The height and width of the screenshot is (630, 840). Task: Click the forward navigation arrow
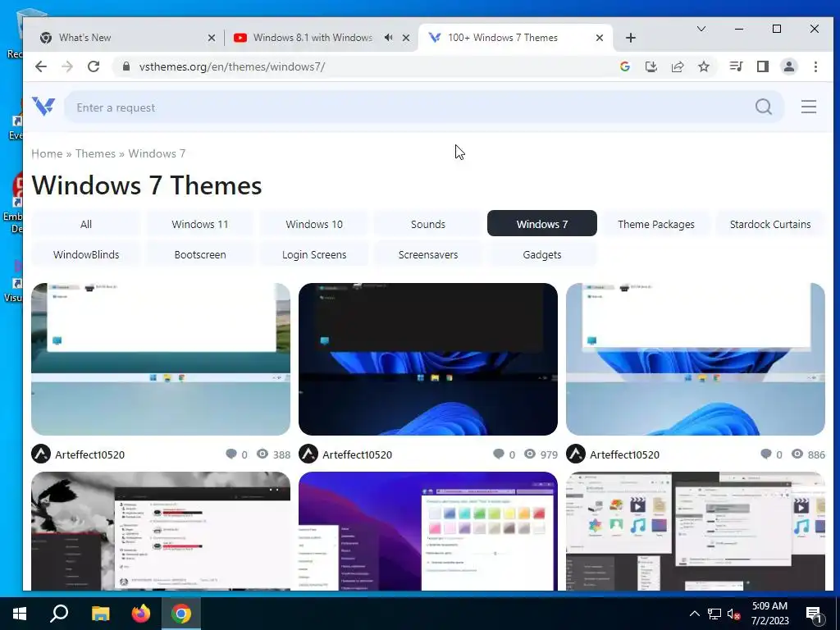[x=67, y=66]
